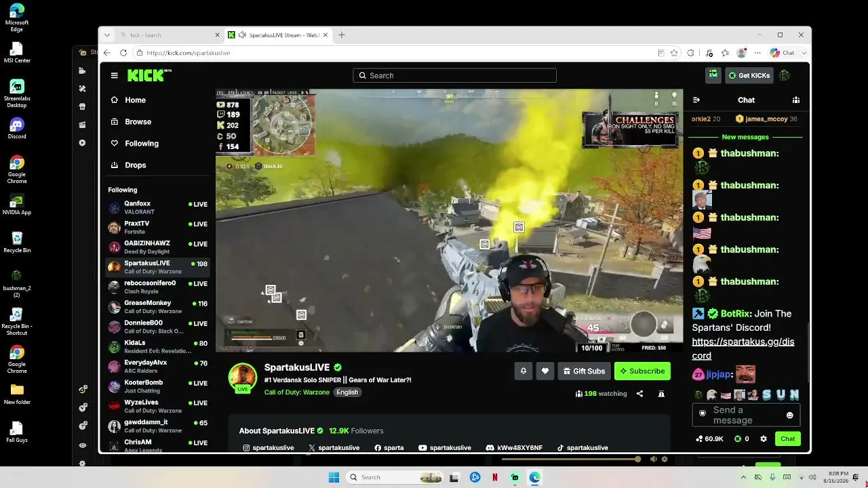Refresh the Kick page

tap(123, 53)
